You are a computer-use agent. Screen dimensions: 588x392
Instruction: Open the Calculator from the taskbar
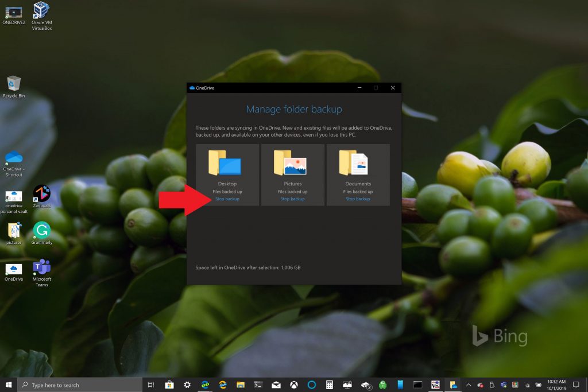tap(329, 385)
